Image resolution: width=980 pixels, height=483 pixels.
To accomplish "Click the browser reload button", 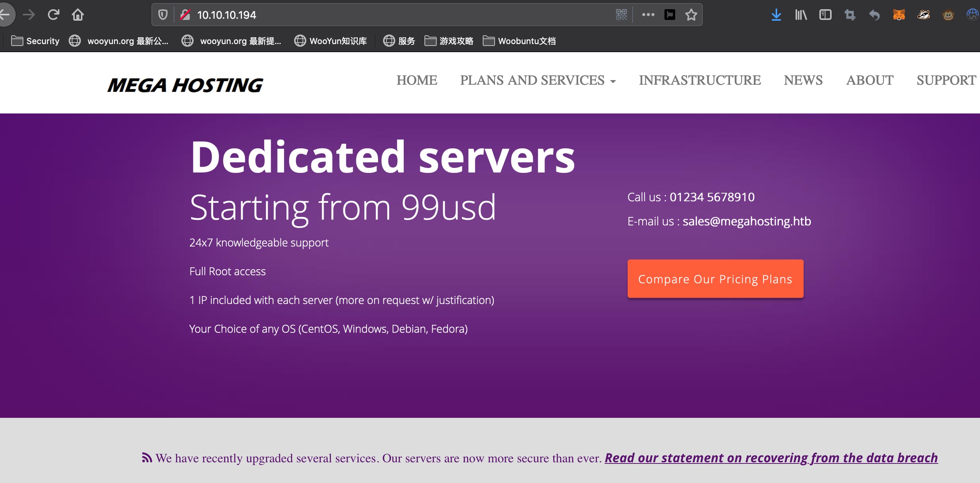I will click(53, 15).
